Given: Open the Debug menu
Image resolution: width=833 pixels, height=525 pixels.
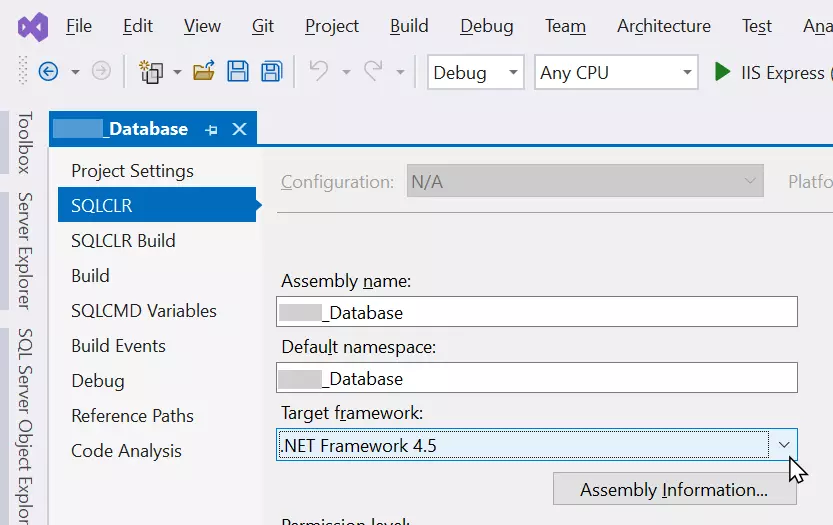Looking at the screenshot, I should [487, 26].
